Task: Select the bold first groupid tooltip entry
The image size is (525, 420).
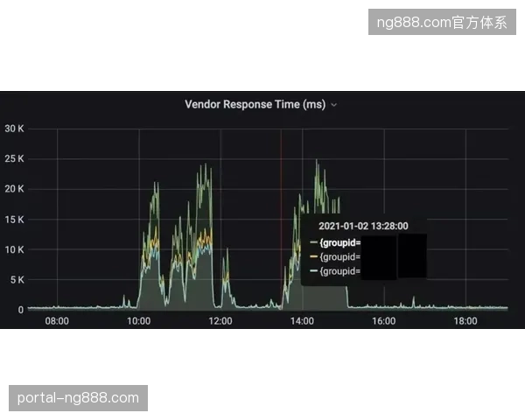Action: (x=340, y=242)
